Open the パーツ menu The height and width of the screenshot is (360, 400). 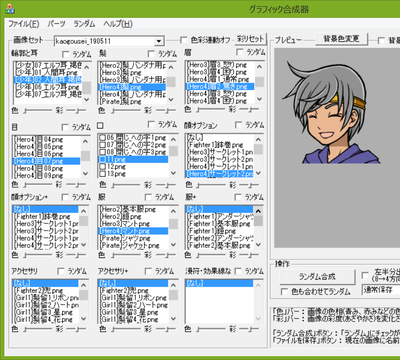[x=56, y=24]
